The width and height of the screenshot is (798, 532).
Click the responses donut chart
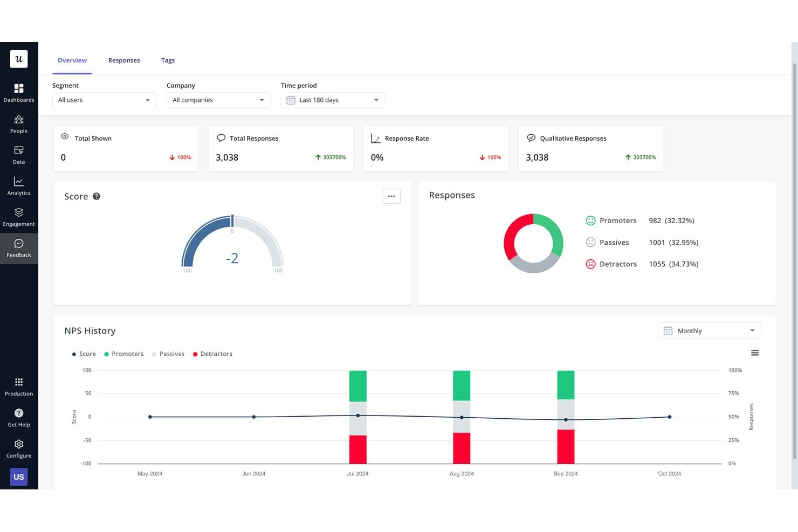[533, 243]
